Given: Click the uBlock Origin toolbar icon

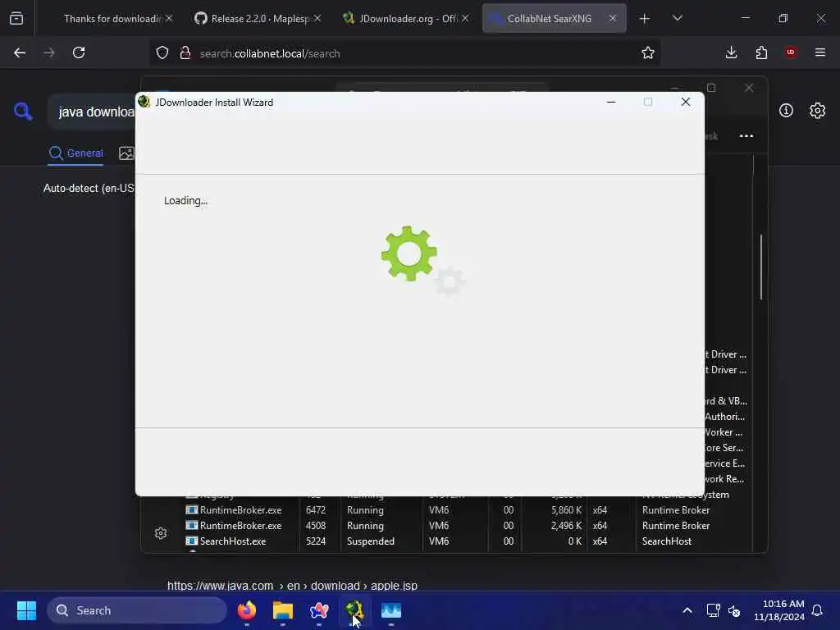Looking at the screenshot, I should click(791, 52).
